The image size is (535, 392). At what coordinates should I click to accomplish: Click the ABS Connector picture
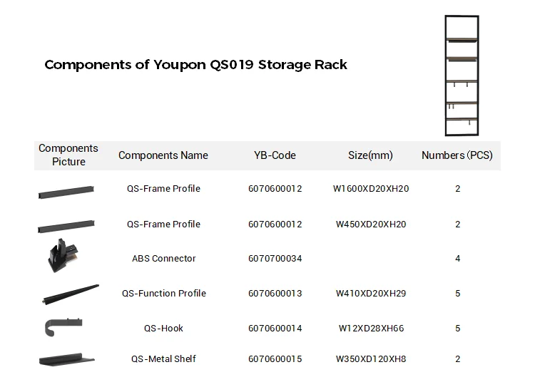63,257
